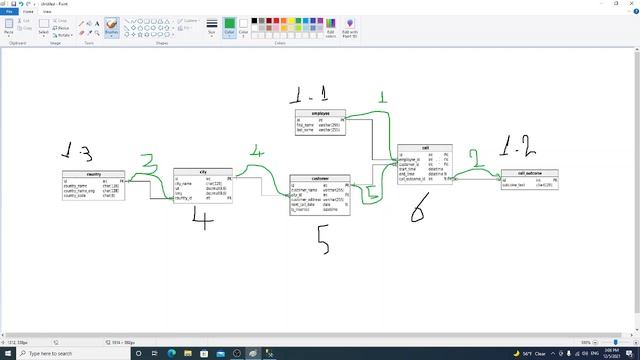Open the Paste dropdown arrow
This screenshot has height=360, width=640.
(9, 36)
